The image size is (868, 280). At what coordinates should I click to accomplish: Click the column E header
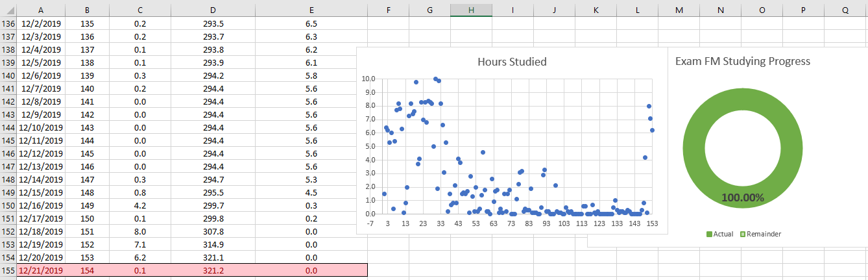pyautogui.click(x=311, y=10)
